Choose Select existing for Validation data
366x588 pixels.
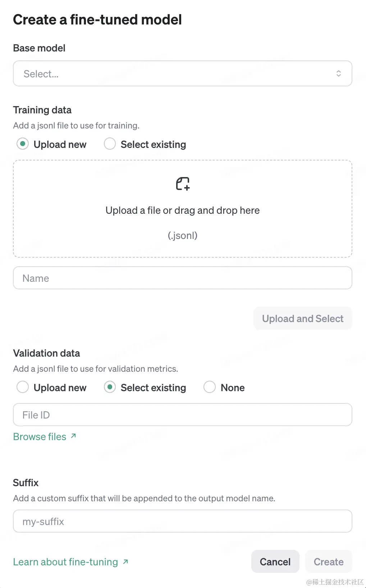110,387
